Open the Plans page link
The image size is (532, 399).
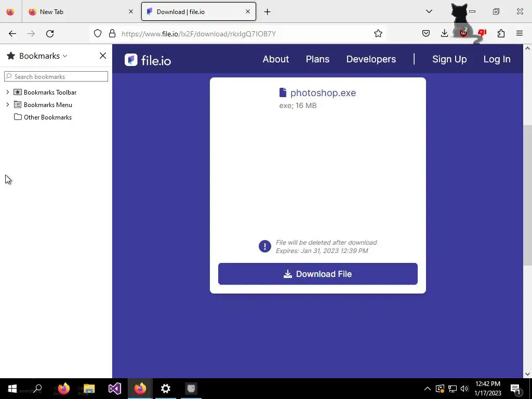point(317,59)
